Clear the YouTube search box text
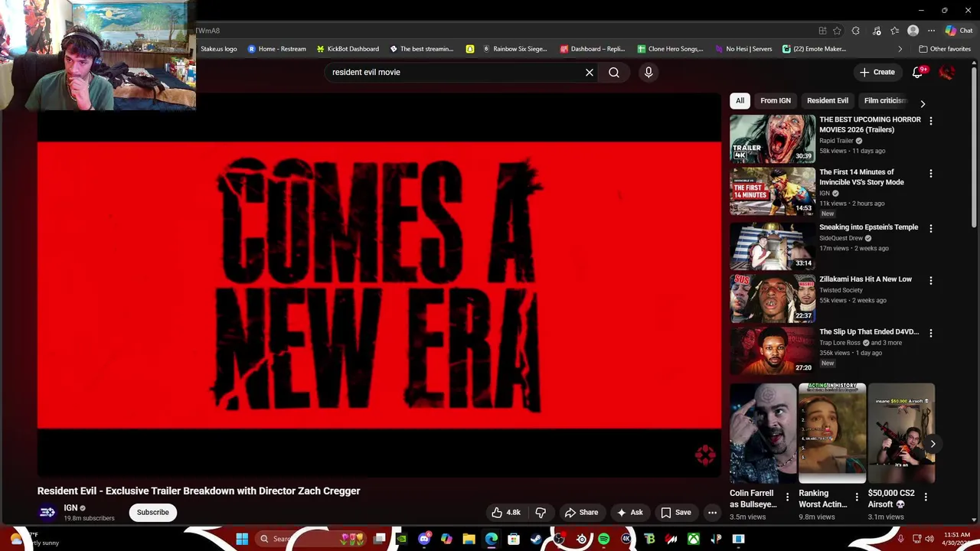This screenshot has width=980, height=551. coord(590,72)
